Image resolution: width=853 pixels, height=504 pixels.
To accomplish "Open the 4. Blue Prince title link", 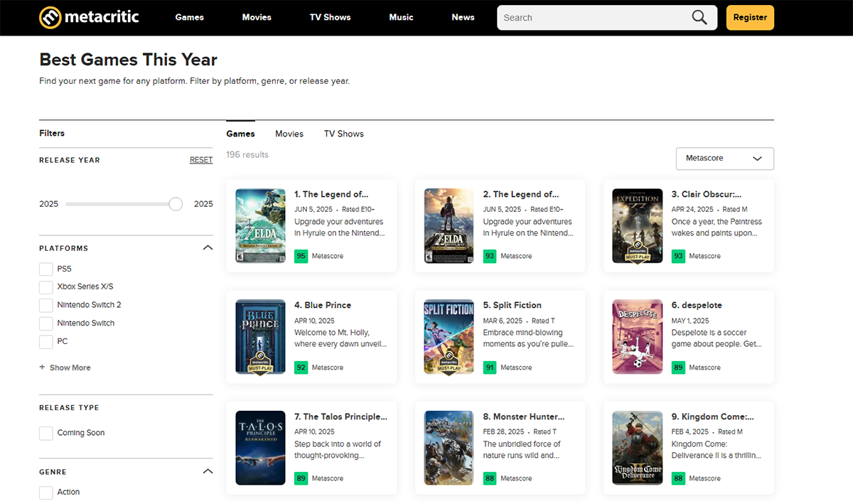I will tap(323, 305).
